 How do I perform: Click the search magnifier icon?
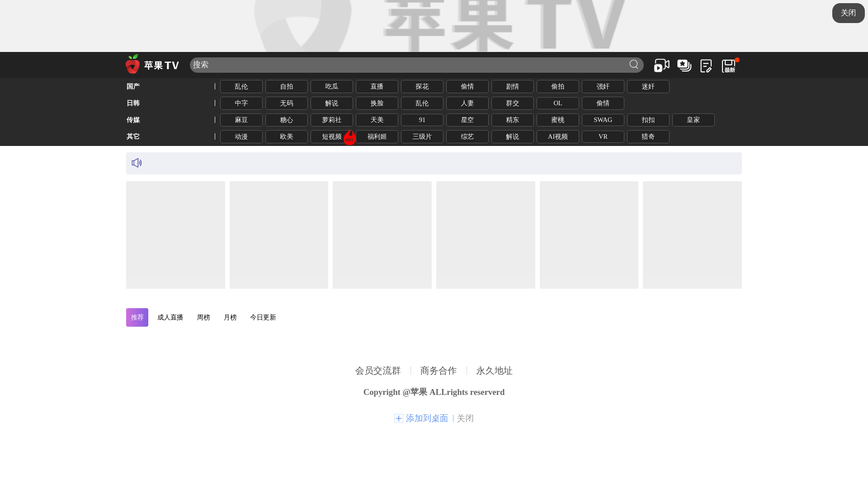[634, 65]
